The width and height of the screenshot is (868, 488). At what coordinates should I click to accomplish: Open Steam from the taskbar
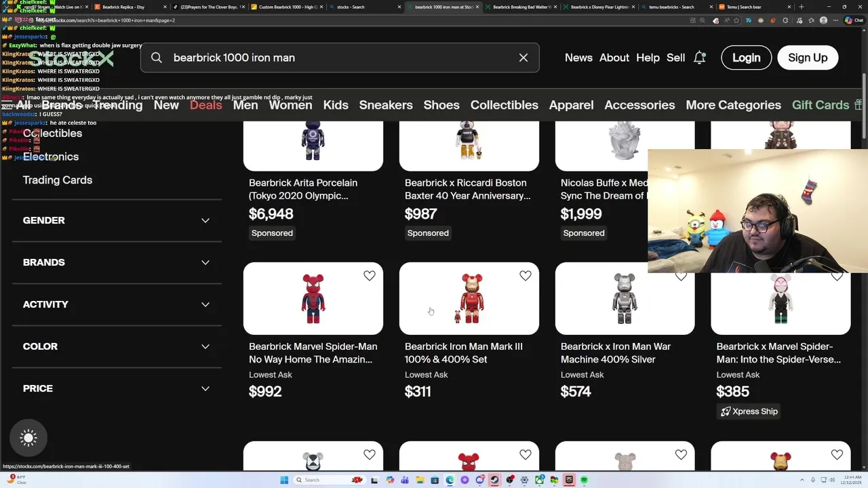coord(494,480)
